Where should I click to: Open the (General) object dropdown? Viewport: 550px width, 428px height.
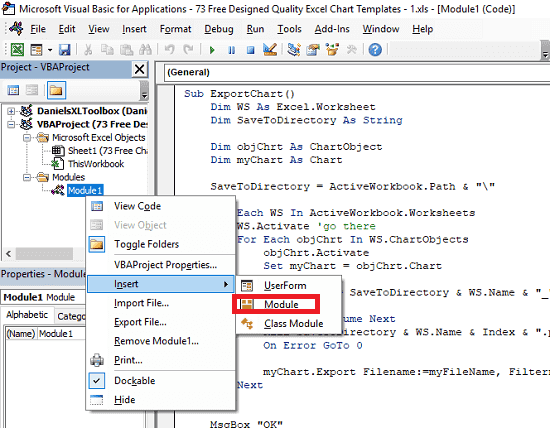coord(356,72)
